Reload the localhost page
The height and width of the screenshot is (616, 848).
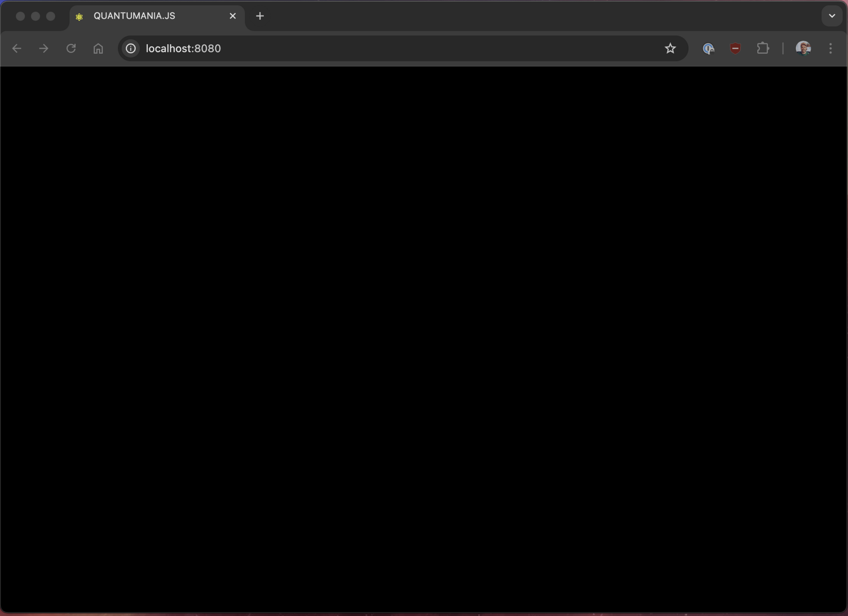click(71, 48)
